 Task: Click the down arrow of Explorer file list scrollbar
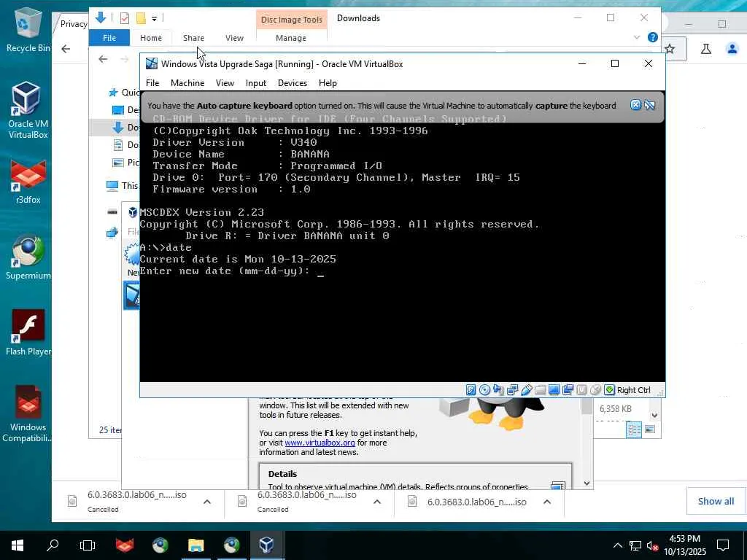[x=654, y=415]
